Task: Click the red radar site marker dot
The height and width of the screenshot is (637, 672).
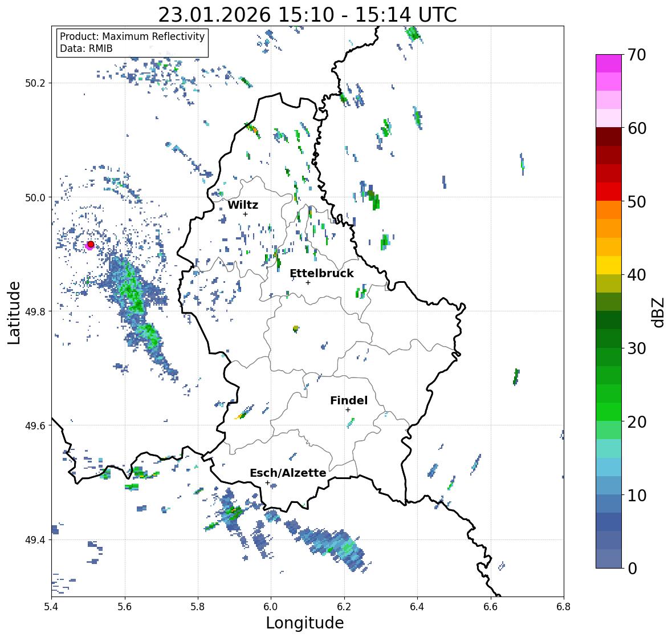Action: tap(91, 244)
